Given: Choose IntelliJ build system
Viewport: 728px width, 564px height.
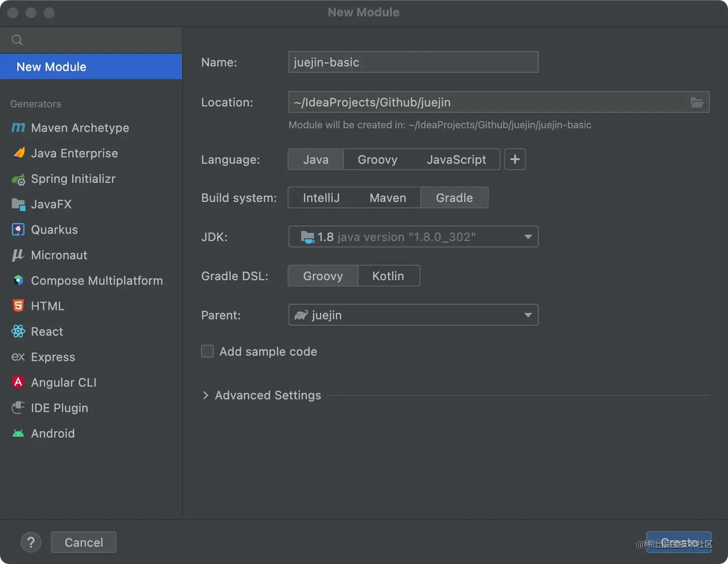Looking at the screenshot, I should pos(321,198).
